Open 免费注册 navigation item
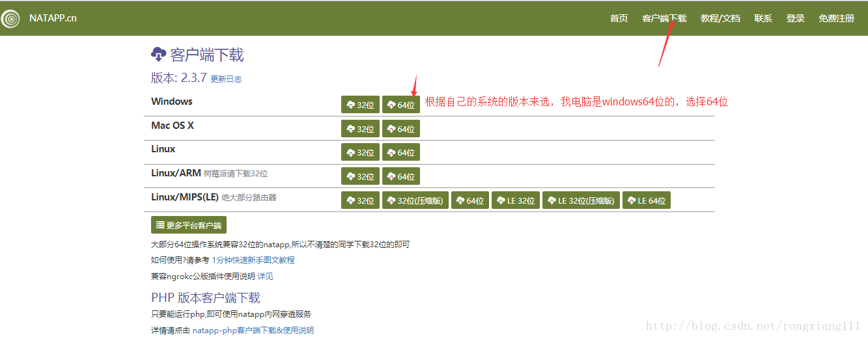This screenshot has height=339, width=868. [x=836, y=18]
